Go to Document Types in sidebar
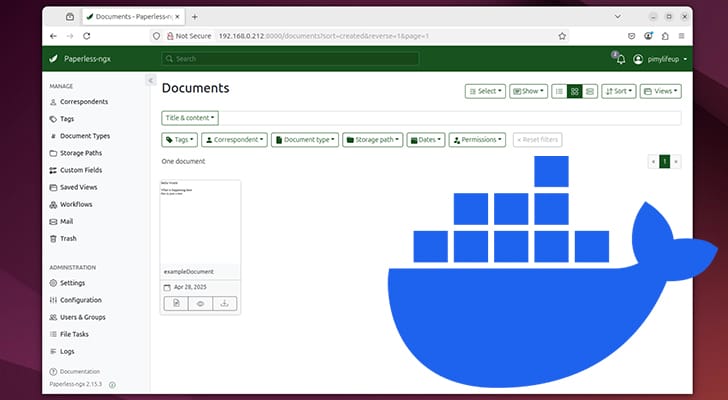Viewport: 728px width, 400px height. pos(80,136)
